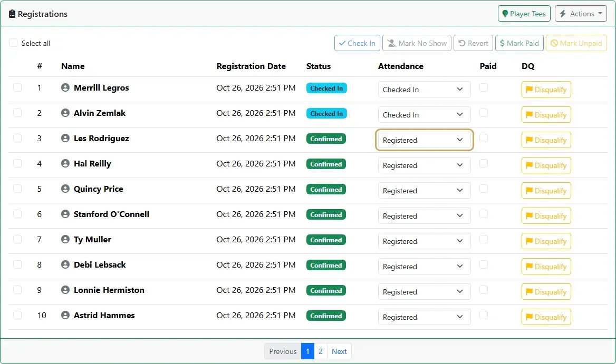
Task: Open Attendance dropdown for Hal Reilly
Action: point(424,165)
